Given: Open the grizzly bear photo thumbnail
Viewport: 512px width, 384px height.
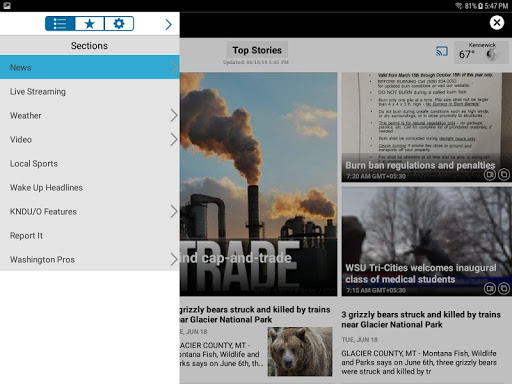Looking at the screenshot, I should [x=300, y=351].
